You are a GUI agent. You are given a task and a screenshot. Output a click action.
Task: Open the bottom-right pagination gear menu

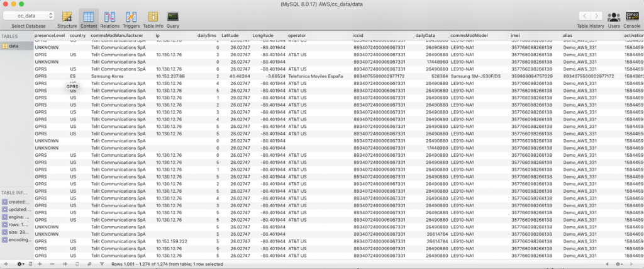619,263
